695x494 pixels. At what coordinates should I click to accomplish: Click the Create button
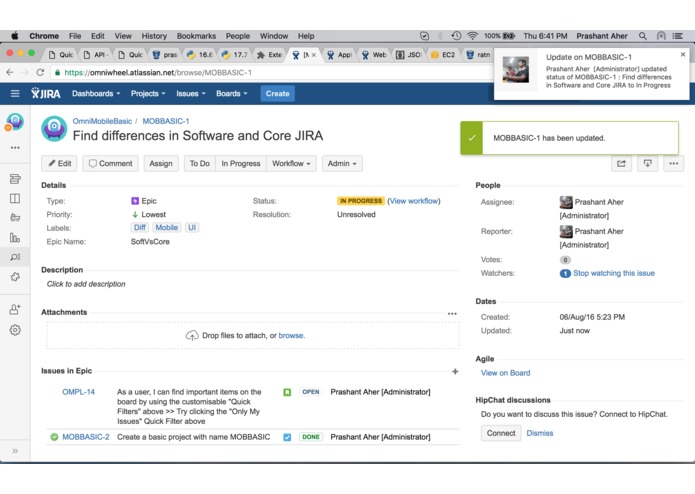click(x=277, y=93)
